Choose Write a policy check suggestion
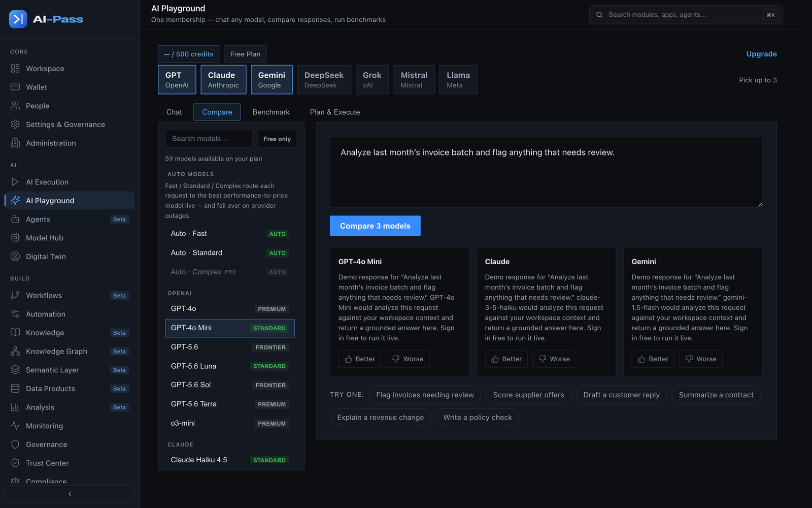Viewport: 812px width, 508px height. coord(478,418)
